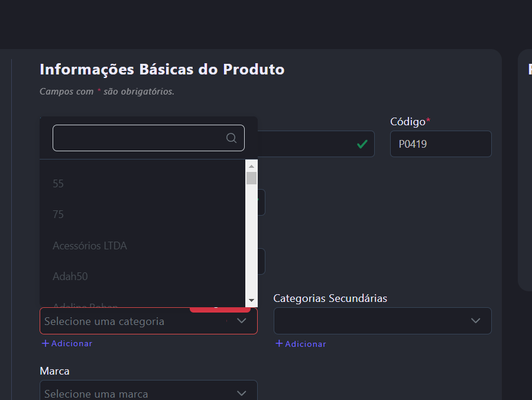Click the Selecione uma marca placeholder text
532x400 pixels.
[x=96, y=394]
